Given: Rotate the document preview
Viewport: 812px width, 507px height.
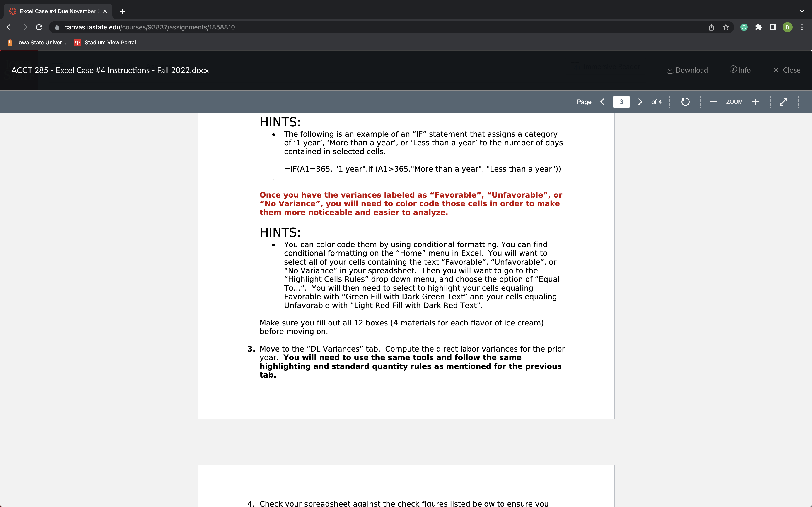Looking at the screenshot, I should coord(685,102).
